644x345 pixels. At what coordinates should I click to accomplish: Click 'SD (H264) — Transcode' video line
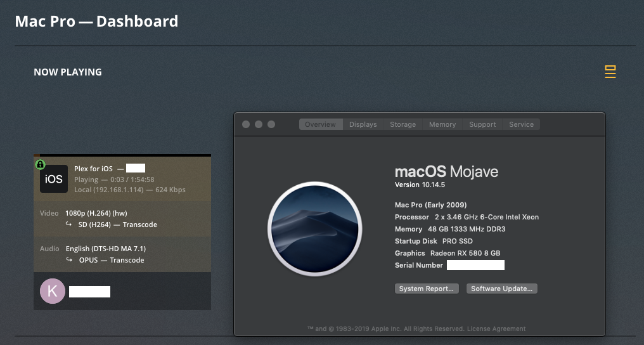coord(117,225)
